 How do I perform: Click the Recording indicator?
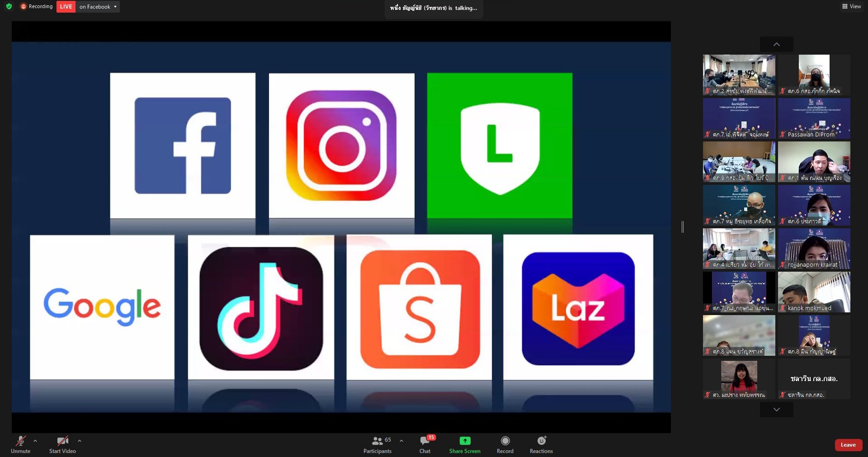(x=37, y=6)
